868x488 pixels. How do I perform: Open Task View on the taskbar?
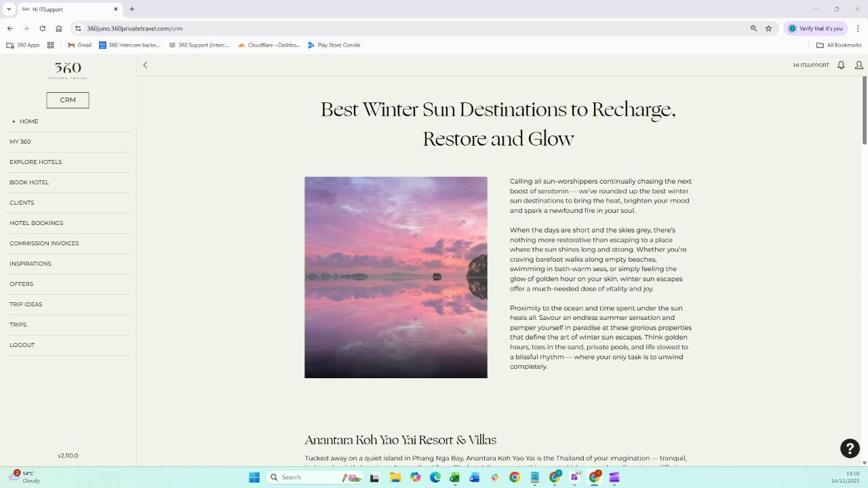374,477
